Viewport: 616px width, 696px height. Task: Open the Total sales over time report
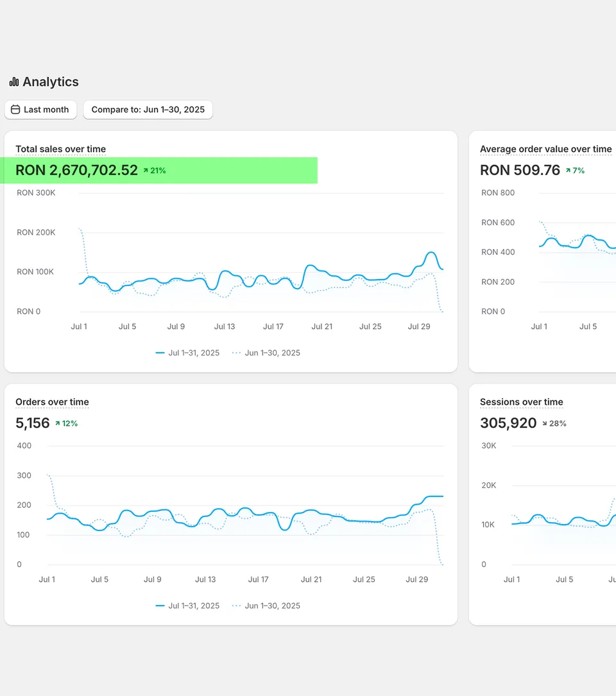tap(60, 149)
